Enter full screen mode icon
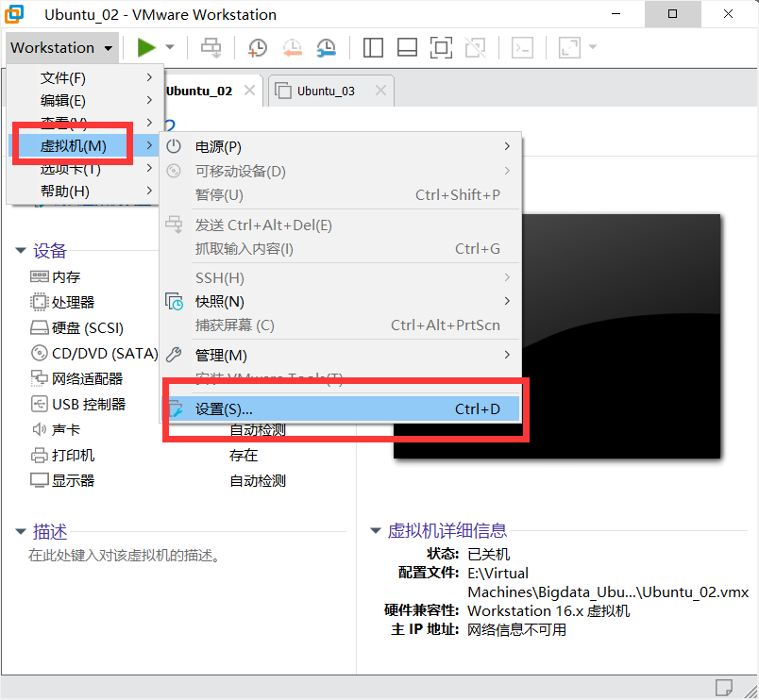The image size is (759, 700). 441,47
